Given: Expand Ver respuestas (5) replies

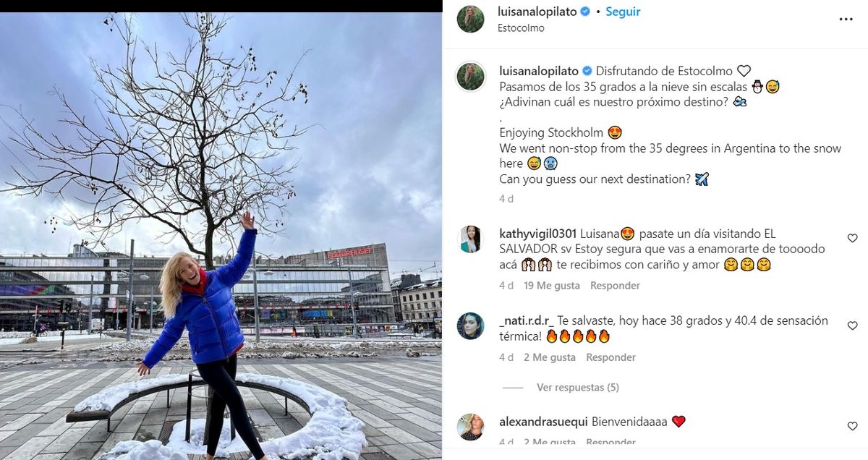Looking at the screenshot, I should pos(577,388).
